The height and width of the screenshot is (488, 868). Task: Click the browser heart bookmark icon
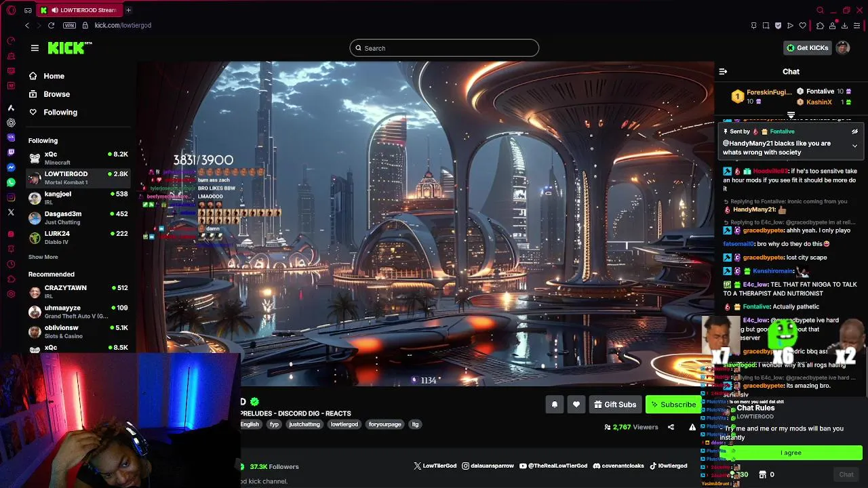click(x=803, y=26)
